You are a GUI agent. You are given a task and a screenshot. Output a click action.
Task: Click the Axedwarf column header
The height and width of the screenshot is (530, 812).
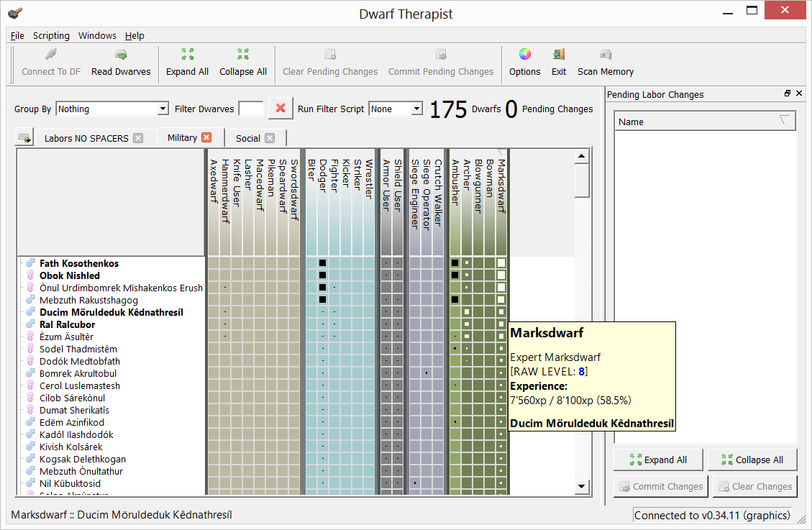pos(214,202)
